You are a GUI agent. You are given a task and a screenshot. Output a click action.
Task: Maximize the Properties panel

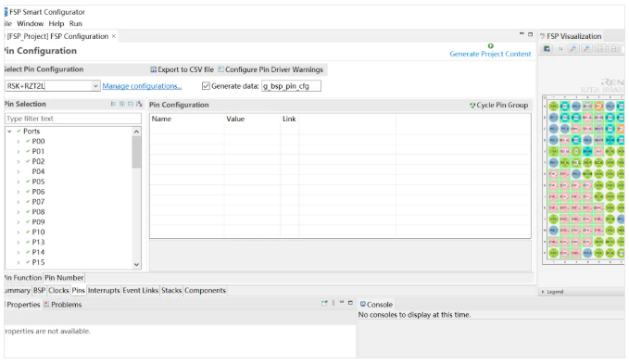(350, 303)
